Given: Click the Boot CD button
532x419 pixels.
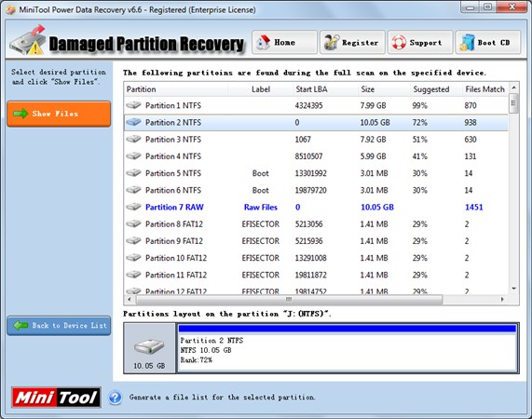Looking at the screenshot, I should (x=488, y=43).
